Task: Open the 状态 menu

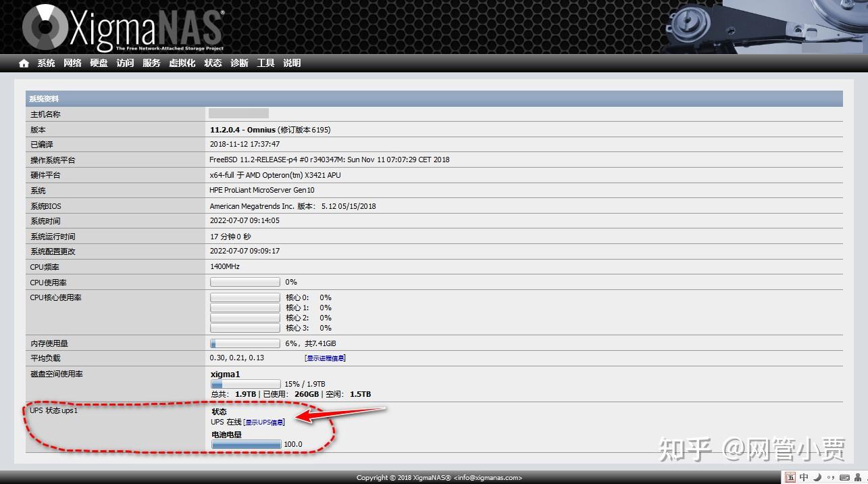Action: tap(213, 63)
